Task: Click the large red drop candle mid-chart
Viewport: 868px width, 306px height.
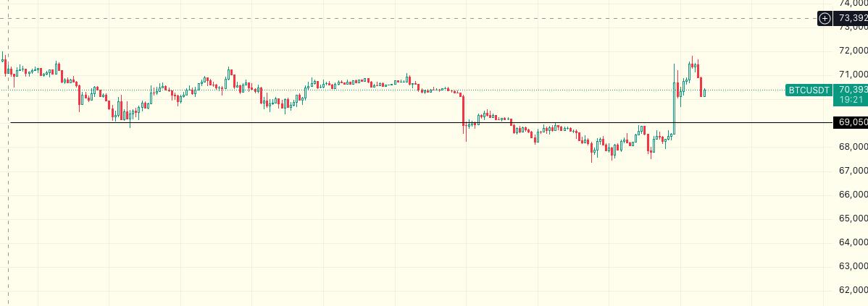Action: coord(463,110)
